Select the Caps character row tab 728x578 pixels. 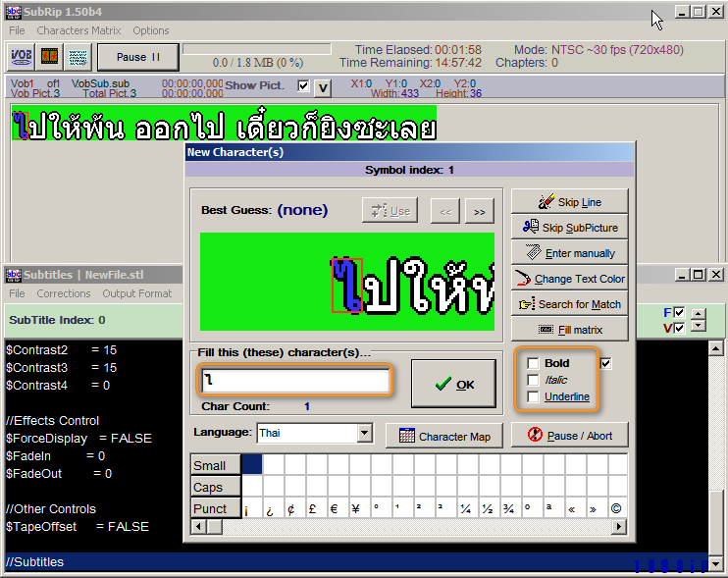point(216,487)
